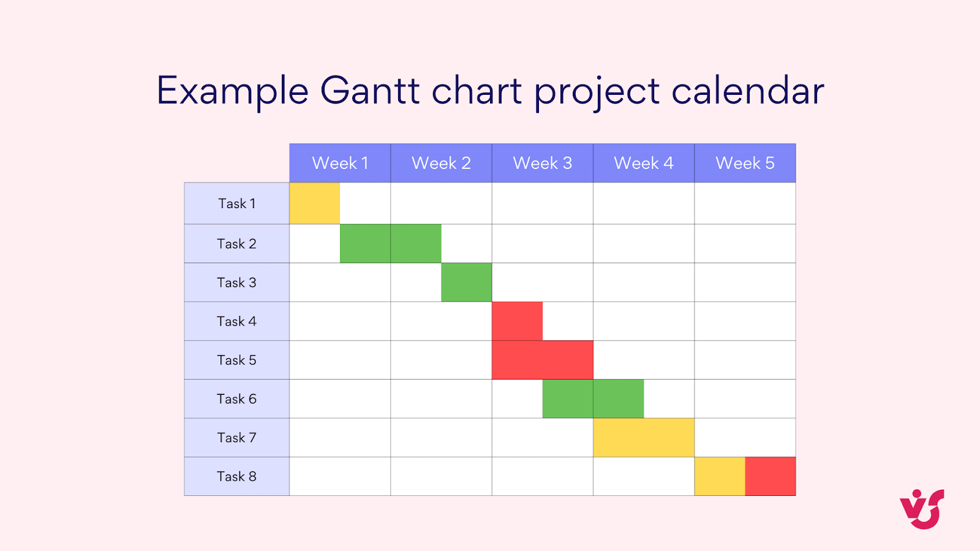Click the red bar in Task 5 row
The image size is (980, 551).
point(542,360)
